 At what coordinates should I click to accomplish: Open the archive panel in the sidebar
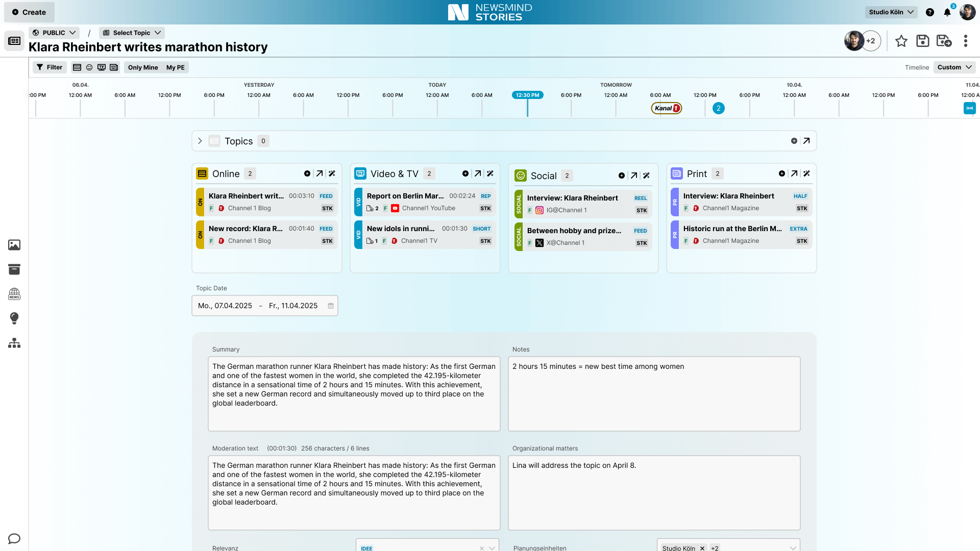[14, 269]
